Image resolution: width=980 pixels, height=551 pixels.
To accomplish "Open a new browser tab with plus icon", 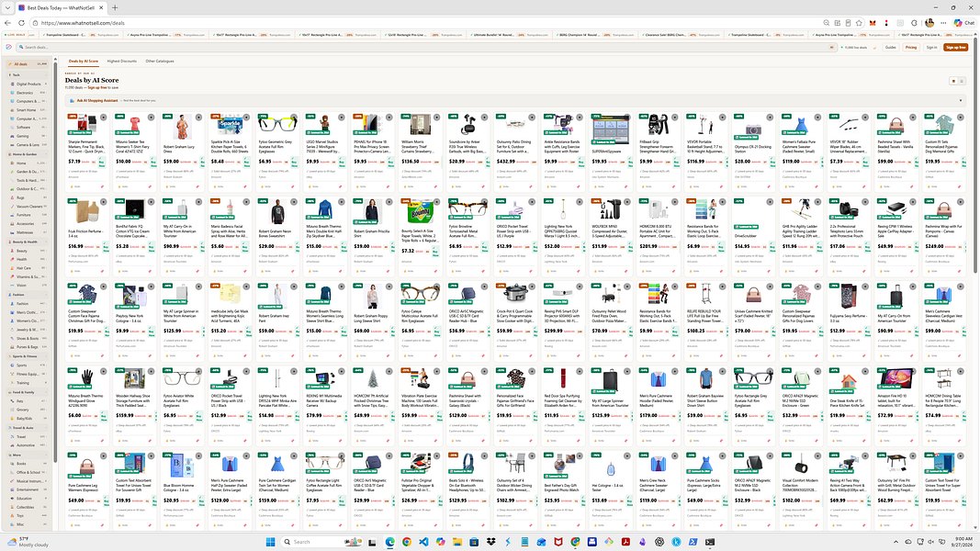I will point(115,7).
